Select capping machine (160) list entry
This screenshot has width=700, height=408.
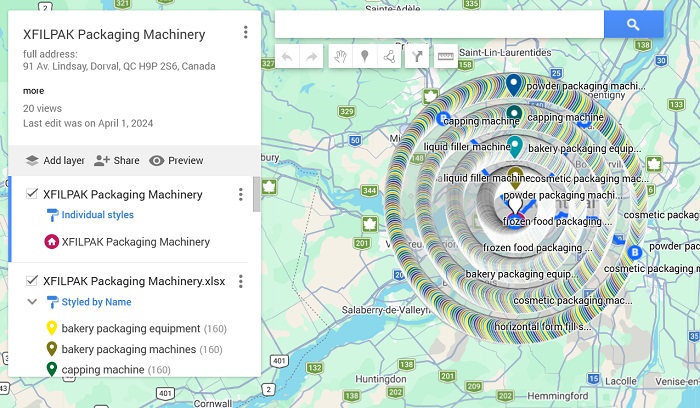pos(116,370)
